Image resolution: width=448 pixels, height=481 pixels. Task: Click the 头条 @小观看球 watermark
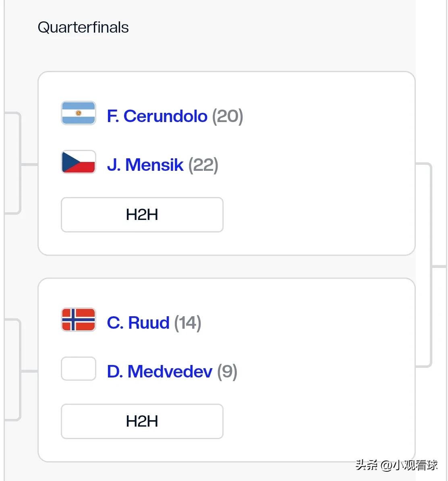click(396, 465)
